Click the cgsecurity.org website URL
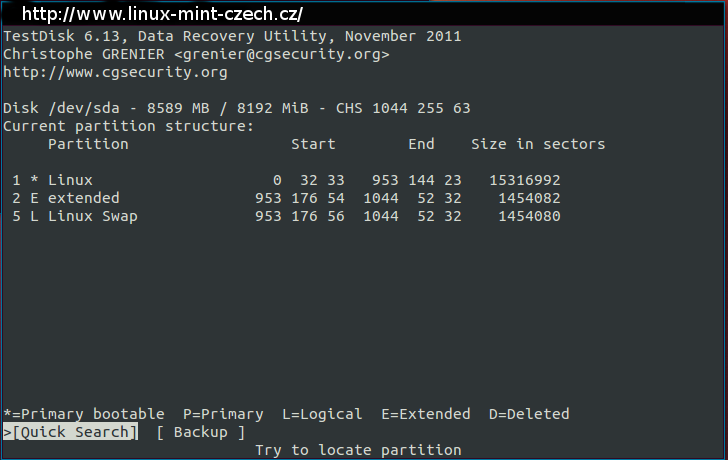Viewport: 728px width, 460px height. 115,72
